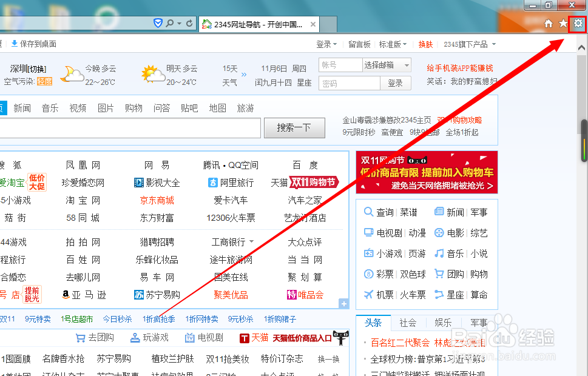Click the 唯品会 icon
Viewport: 588px width, 376px height.
tap(291, 295)
